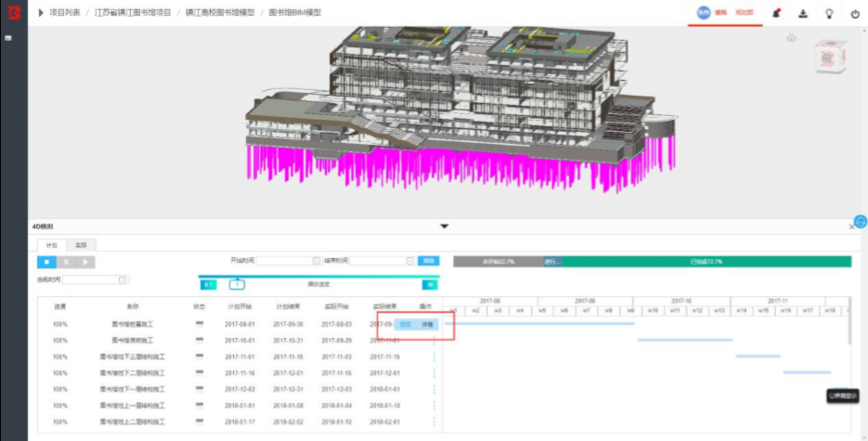This screenshot has height=441, width=868.
Task: Click the 镇江高校图书馆模型 breadcrumb
Action: click(220, 13)
